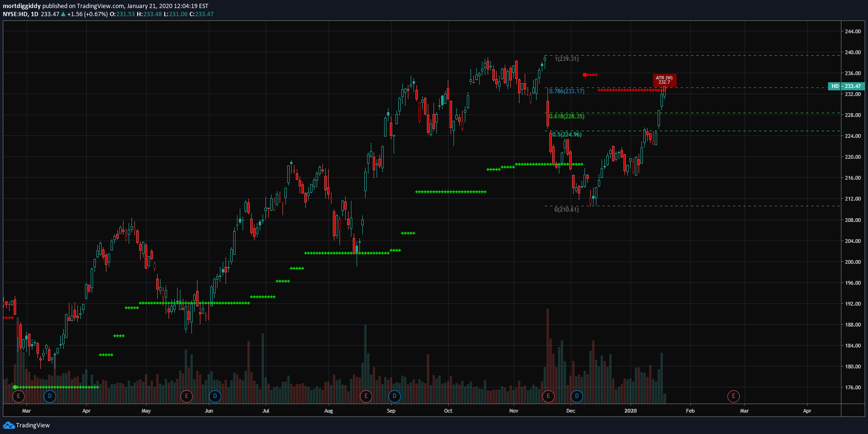This screenshot has height=434, width=868.
Task: Click the low value L:231.06
Action: pos(176,14)
